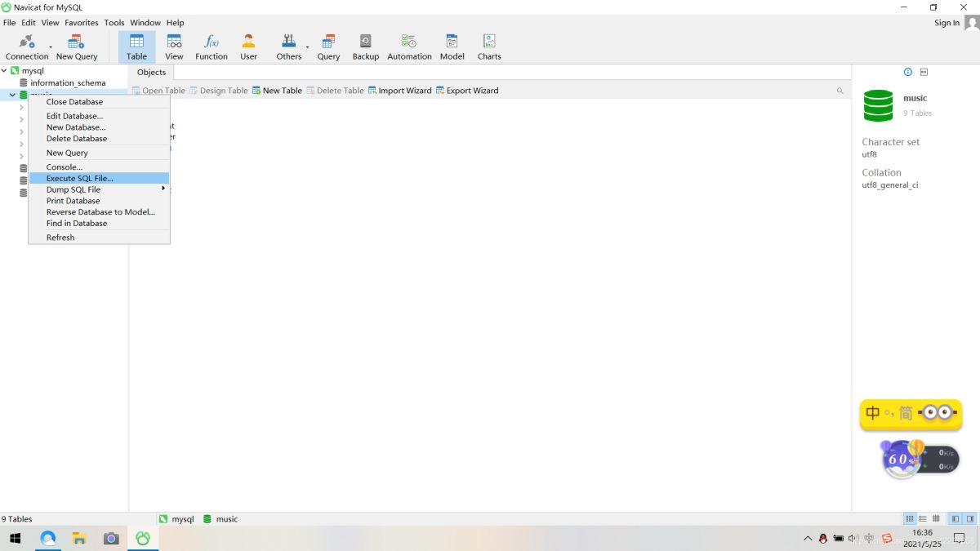Open the Favorites menu
This screenshot has height=551, width=980.
(82, 23)
